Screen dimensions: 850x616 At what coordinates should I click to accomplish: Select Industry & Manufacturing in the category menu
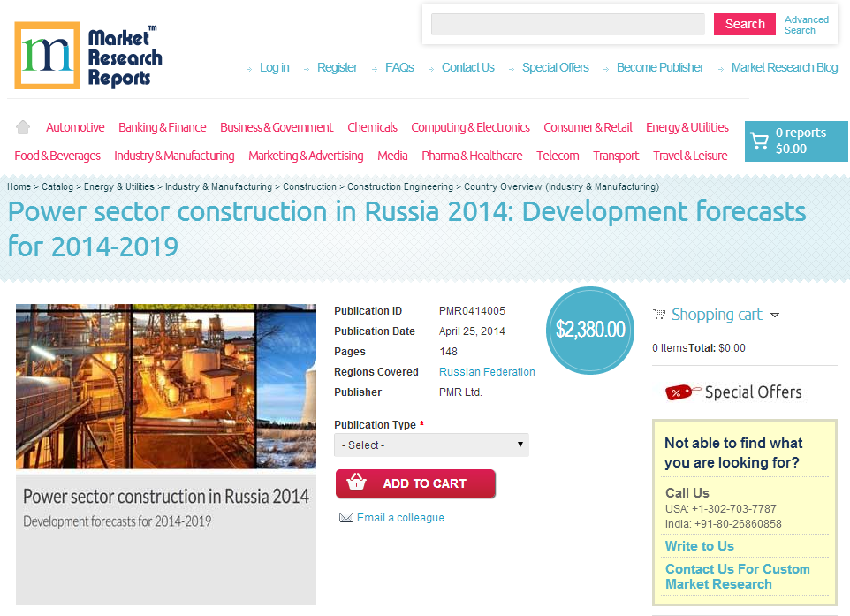(174, 156)
